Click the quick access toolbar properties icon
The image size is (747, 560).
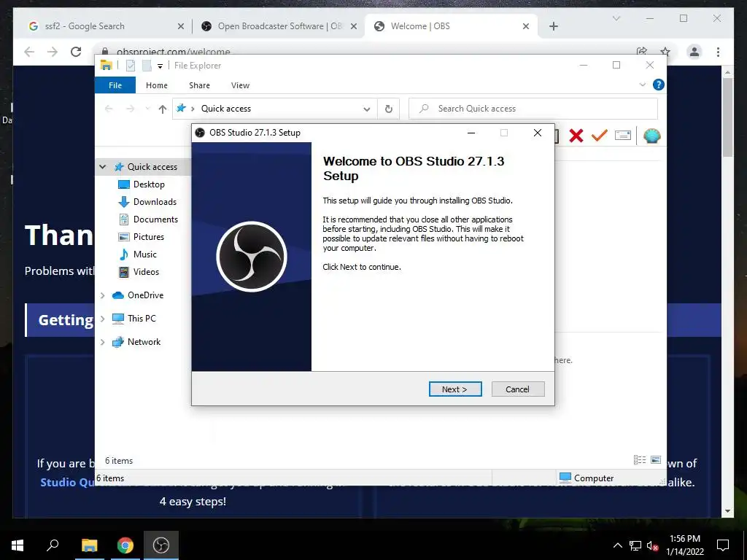tap(131, 66)
